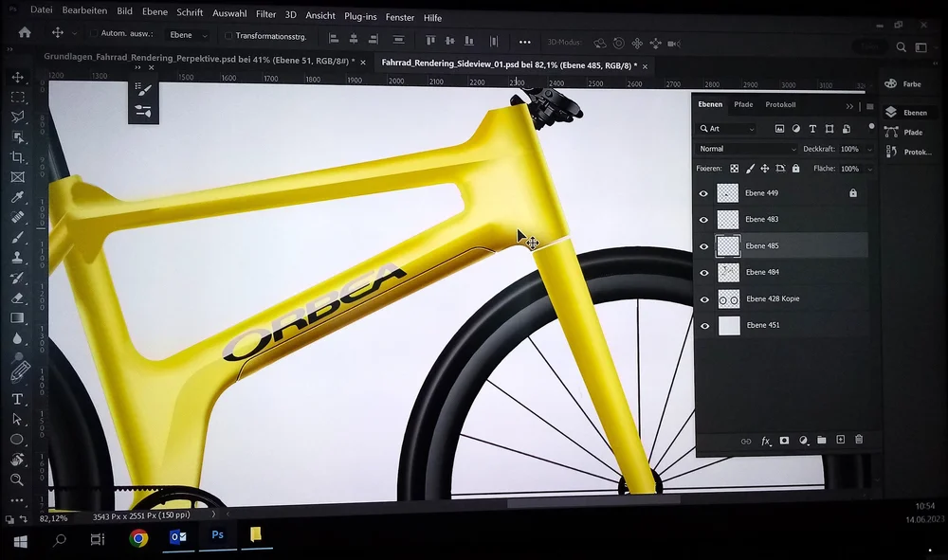Screen dimensions: 948x560
Task: Add a layer style with fx icon
Action: point(765,441)
